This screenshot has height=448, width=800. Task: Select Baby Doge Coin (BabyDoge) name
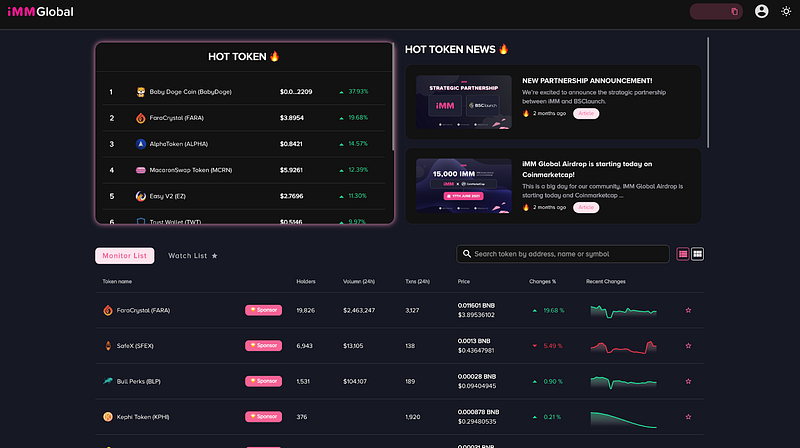pyautogui.click(x=190, y=92)
